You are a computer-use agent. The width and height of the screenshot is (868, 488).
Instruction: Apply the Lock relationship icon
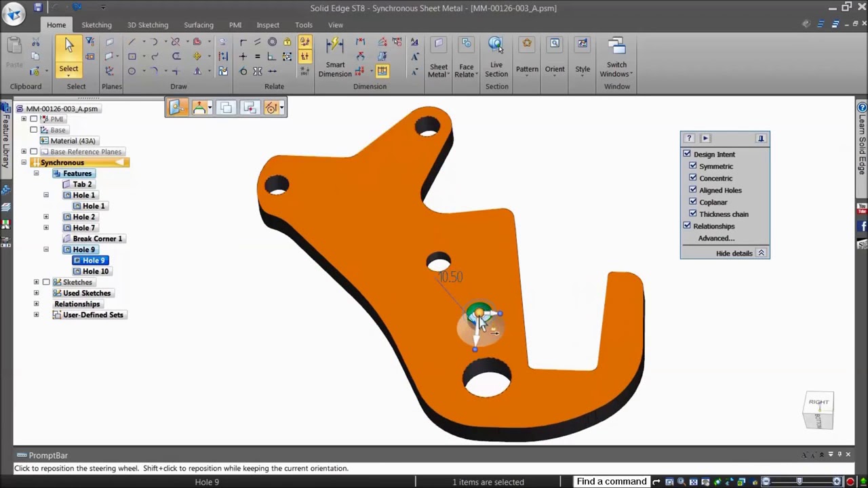point(288,42)
